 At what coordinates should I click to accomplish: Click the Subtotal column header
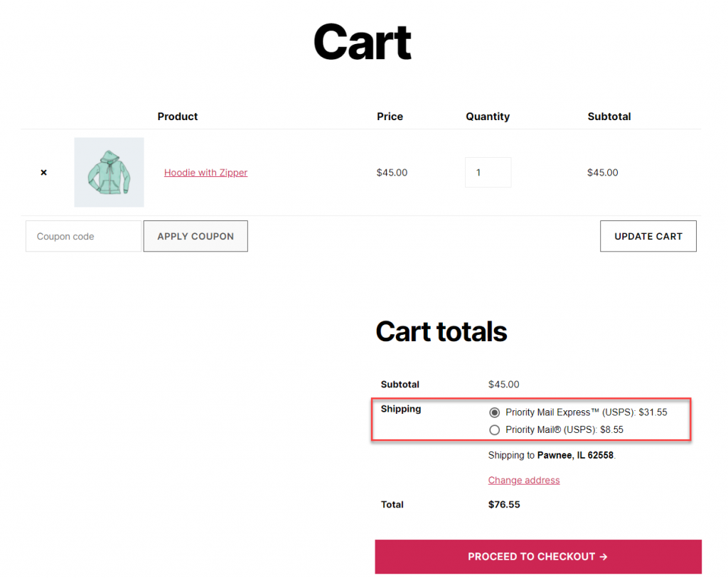tap(609, 117)
